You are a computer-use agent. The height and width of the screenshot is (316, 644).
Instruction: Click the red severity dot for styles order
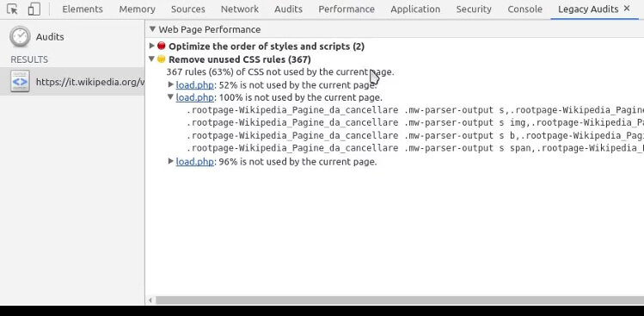(x=162, y=46)
